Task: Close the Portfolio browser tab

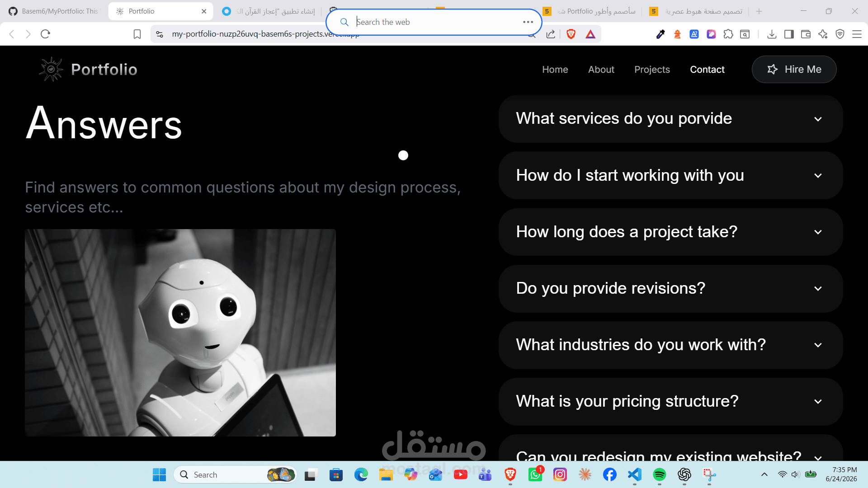Action: click(x=204, y=11)
